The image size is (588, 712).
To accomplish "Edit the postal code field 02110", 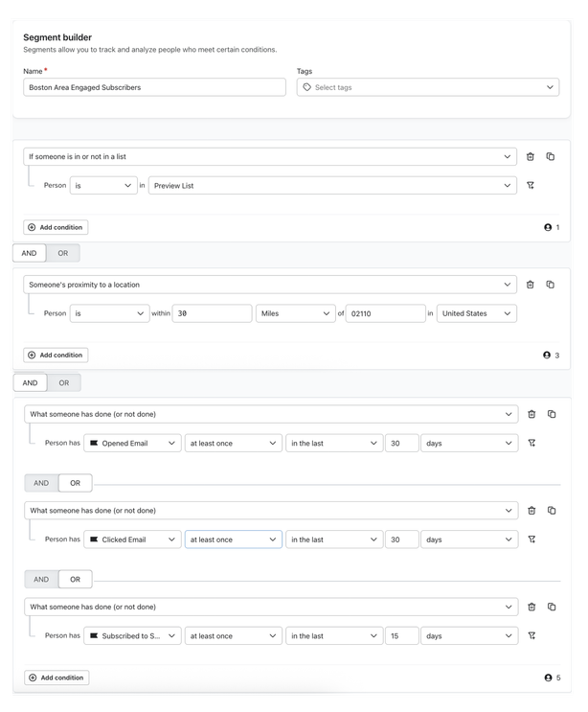I will 386,313.
